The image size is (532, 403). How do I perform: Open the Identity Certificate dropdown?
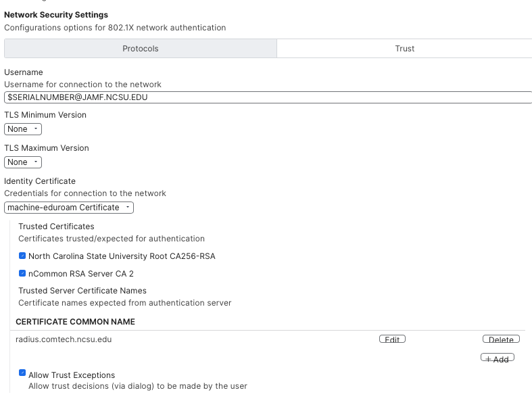point(69,208)
